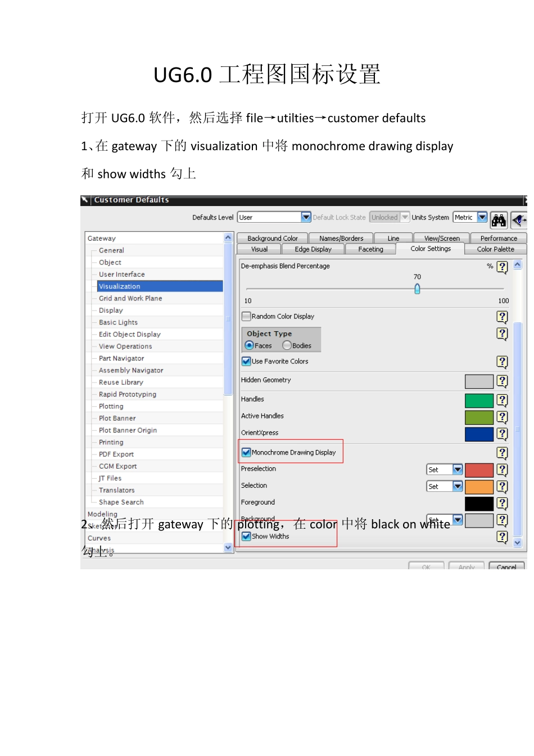
Task: Select PDF Export tree item
Action: tap(116, 454)
